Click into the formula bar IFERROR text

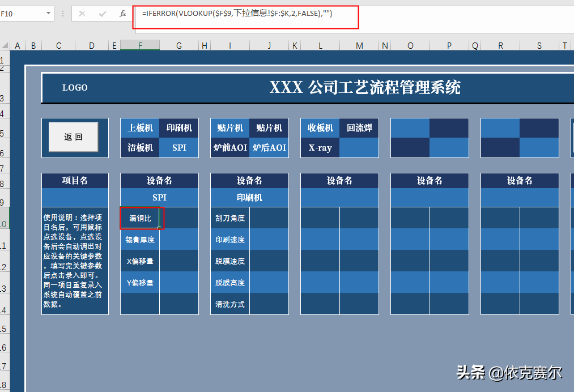pos(237,14)
